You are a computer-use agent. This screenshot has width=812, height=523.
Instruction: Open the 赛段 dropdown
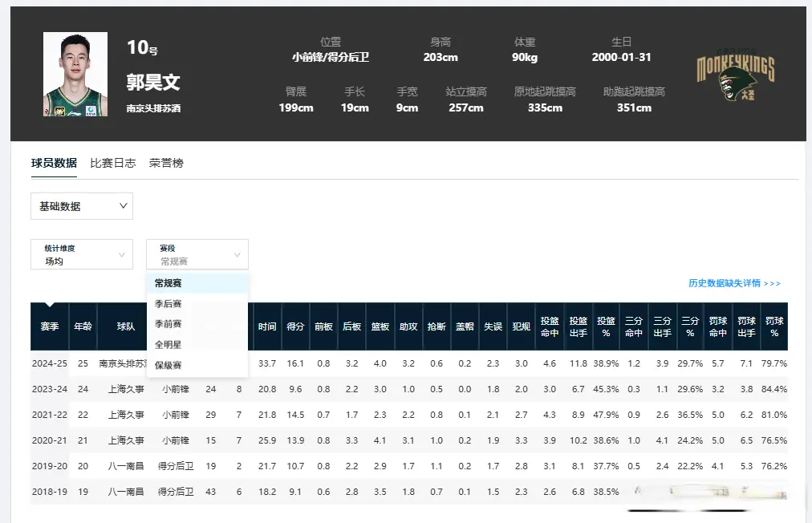tap(197, 254)
